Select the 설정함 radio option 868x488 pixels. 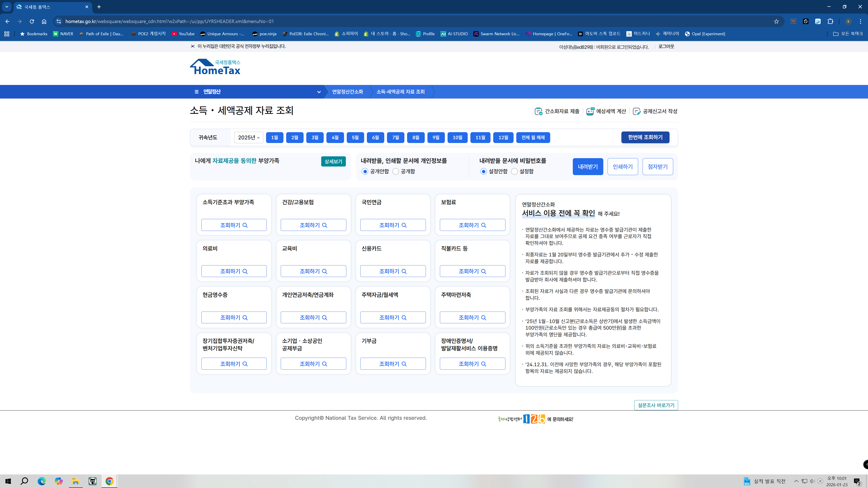pos(514,171)
